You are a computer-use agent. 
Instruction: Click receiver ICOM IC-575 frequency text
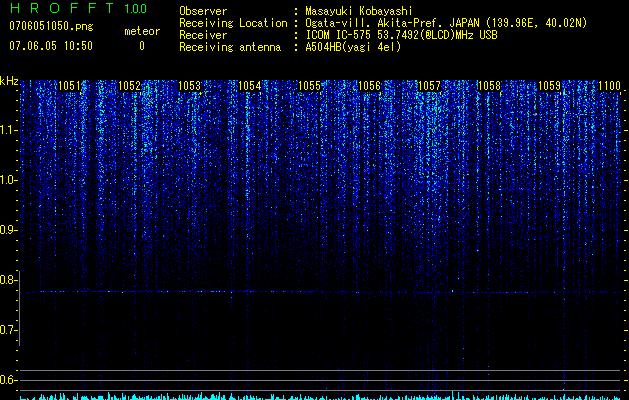401,35
